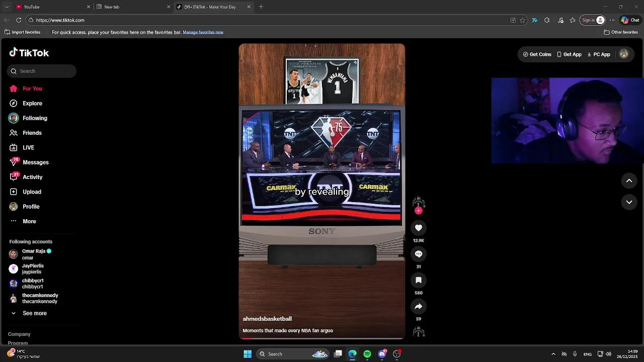Open the More menu in sidebar
This screenshot has width=644, height=362.
[x=29, y=221]
